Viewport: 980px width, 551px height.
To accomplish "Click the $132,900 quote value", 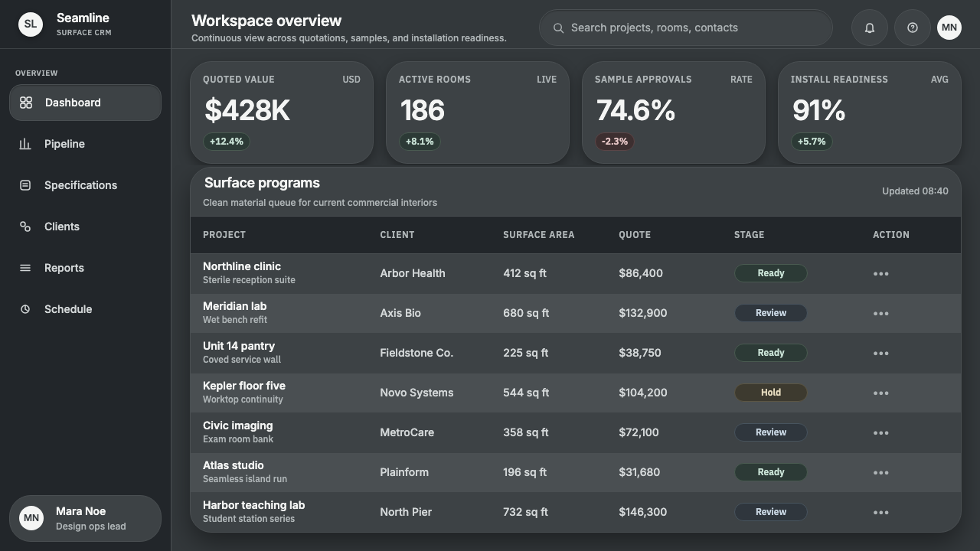I will pos(643,313).
